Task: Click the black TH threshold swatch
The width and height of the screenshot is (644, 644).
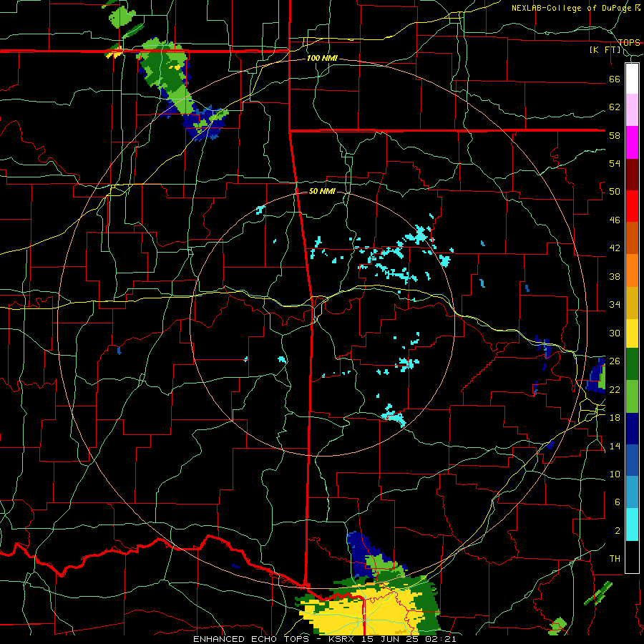Action: tap(632, 557)
